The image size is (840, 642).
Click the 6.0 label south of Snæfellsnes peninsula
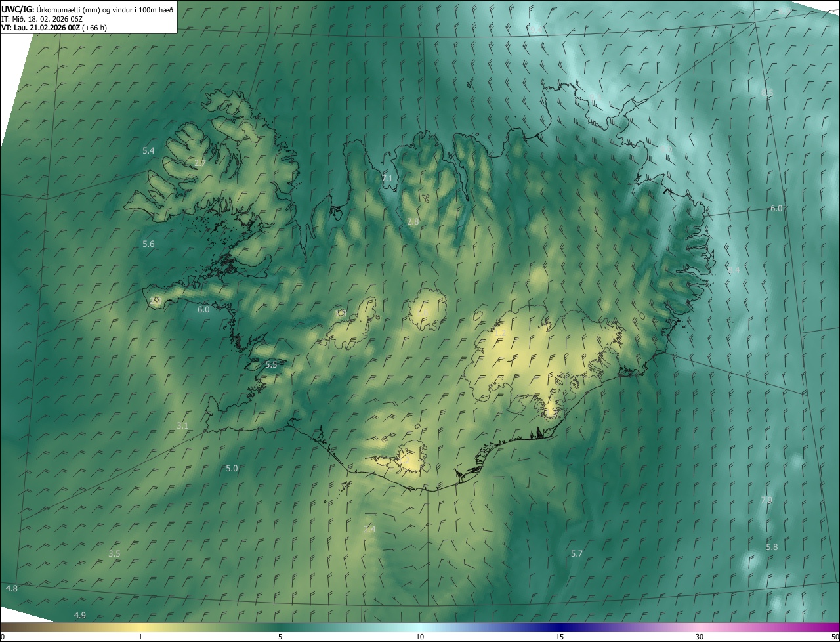coord(203,309)
